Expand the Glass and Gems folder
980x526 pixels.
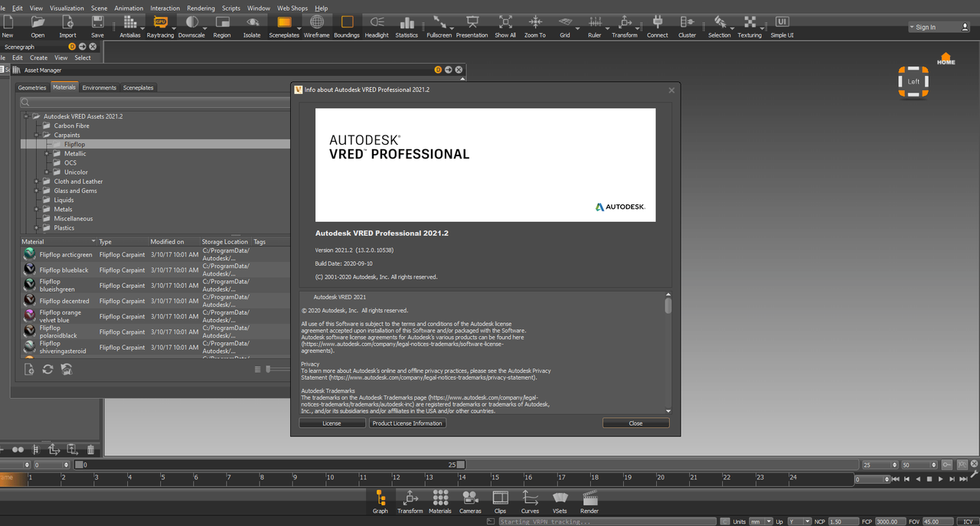[x=36, y=191]
